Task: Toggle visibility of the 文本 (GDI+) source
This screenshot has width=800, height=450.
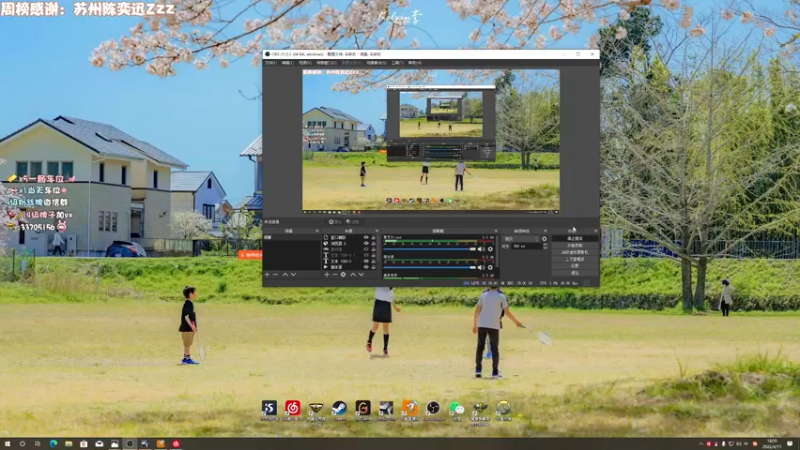Action: click(366, 261)
